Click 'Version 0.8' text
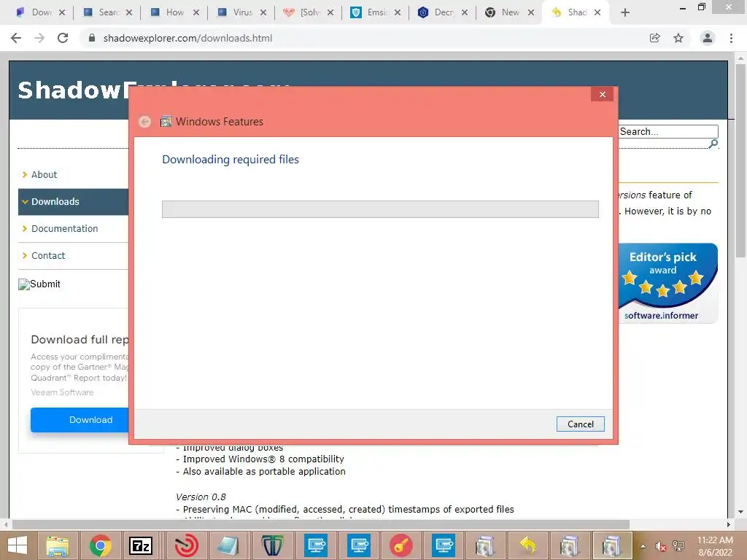The height and width of the screenshot is (560, 747). tap(201, 497)
